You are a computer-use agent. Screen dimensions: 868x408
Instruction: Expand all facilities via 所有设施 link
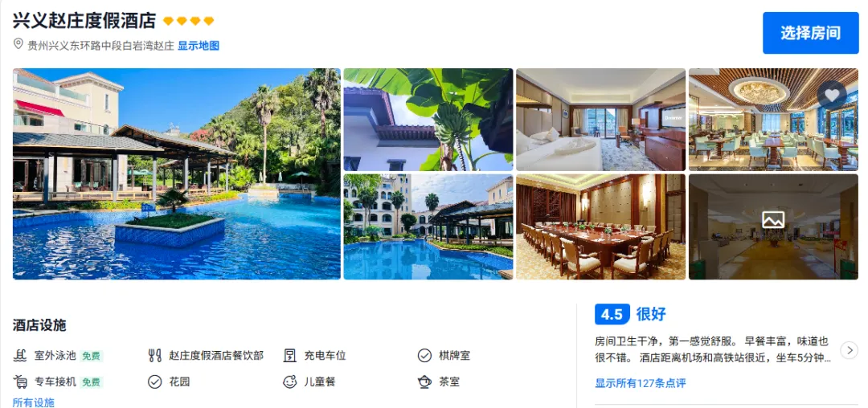(34, 402)
